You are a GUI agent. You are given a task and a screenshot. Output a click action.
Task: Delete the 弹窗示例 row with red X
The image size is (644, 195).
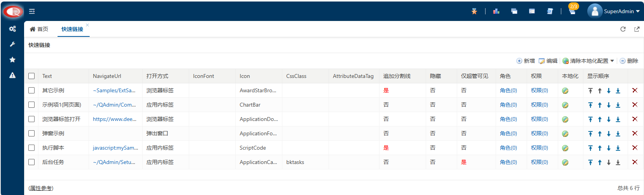click(x=635, y=133)
